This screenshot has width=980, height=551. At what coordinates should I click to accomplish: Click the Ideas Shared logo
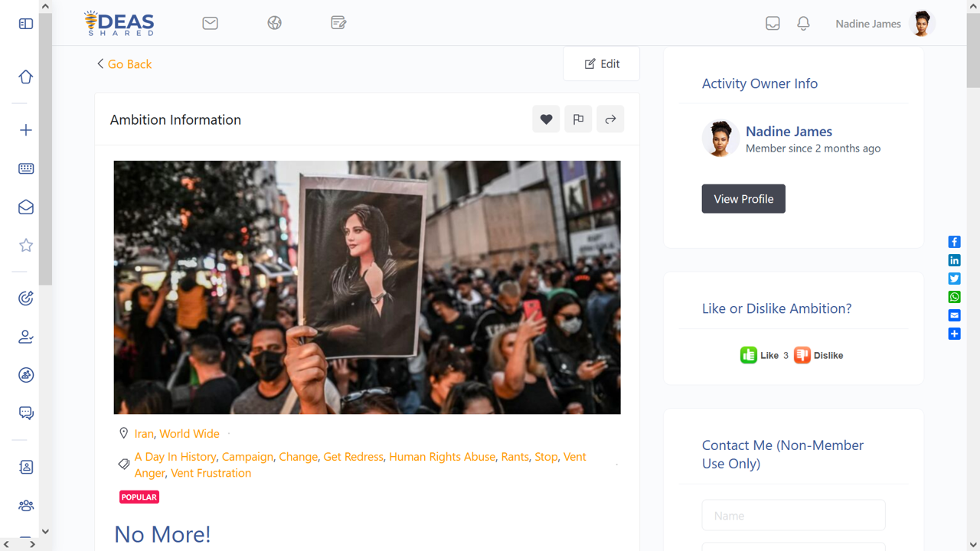(x=119, y=23)
